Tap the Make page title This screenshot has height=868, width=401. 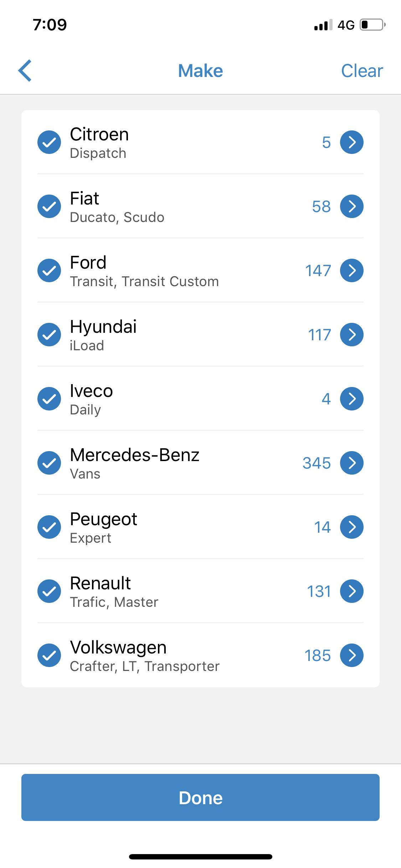click(200, 71)
